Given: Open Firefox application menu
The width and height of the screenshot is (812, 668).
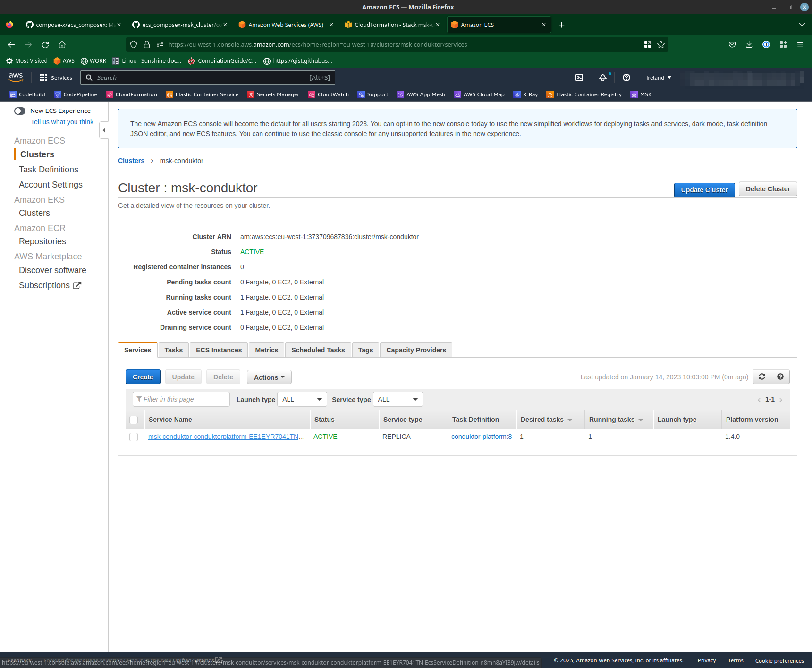Looking at the screenshot, I should 800,44.
